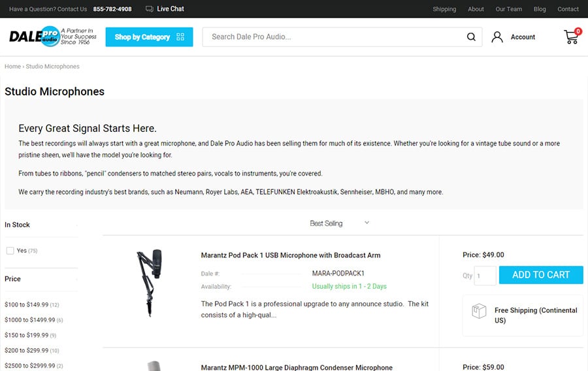Open the Shop by Category menu
588x371 pixels.
(x=149, y=37)
